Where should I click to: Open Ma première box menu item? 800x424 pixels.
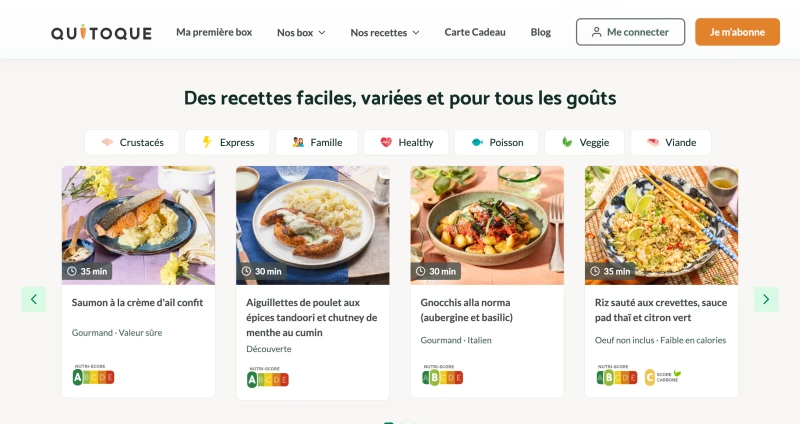click(x=214, y=32)
